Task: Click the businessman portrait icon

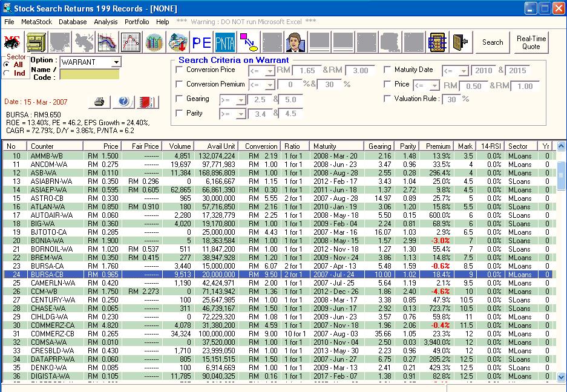Action: (x=295, y=43)
